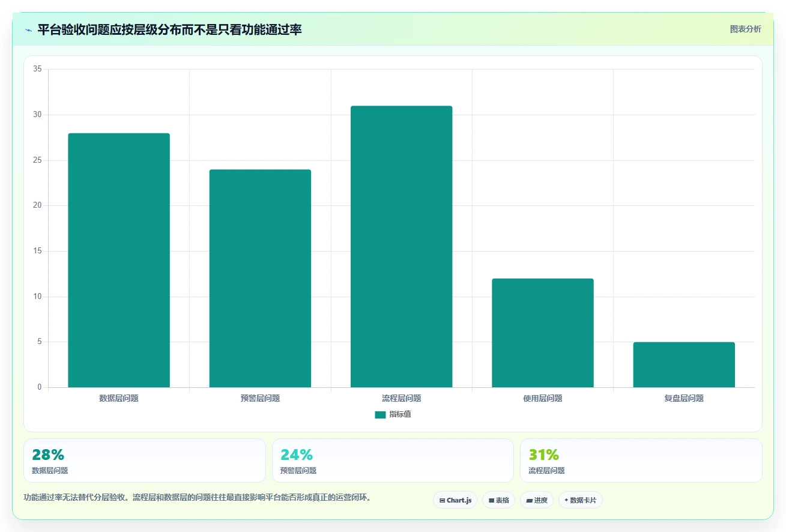The height and width of the screenshot is (532, 786).
Task: Click the y-axis value 35
Action: (37, 69)
